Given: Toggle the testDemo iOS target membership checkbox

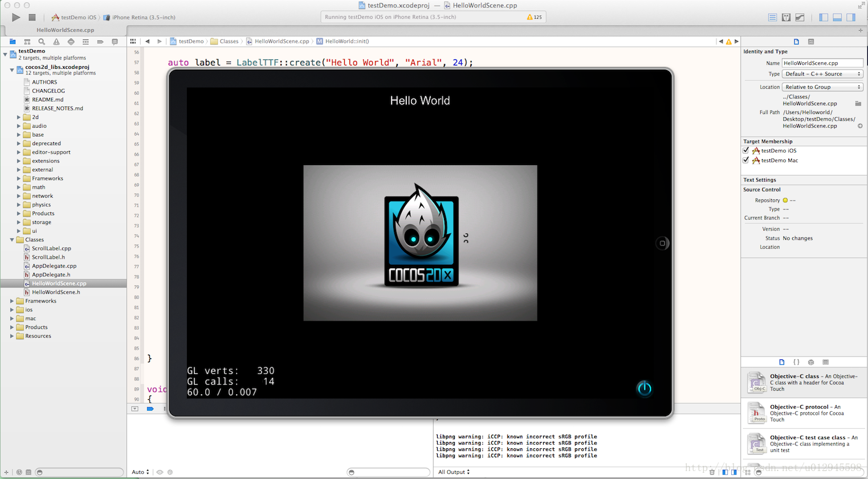Looking at the screenshot, I should click(745, 150).
